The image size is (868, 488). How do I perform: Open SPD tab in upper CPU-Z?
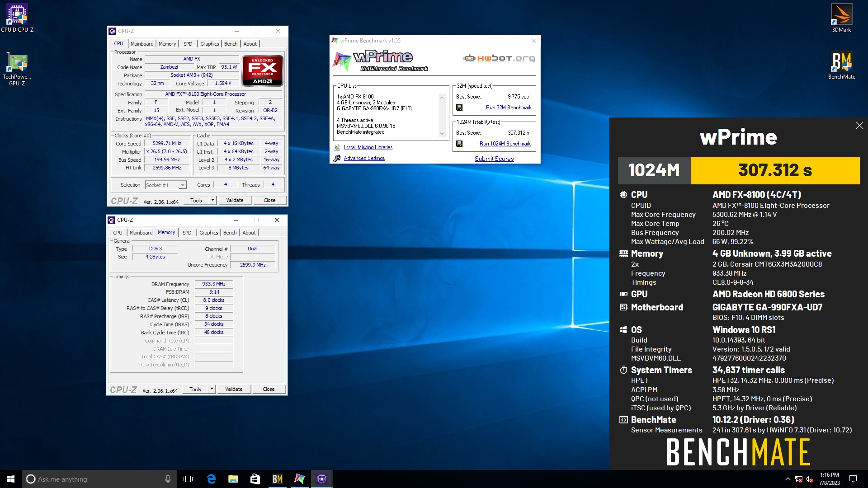(188, 44)
